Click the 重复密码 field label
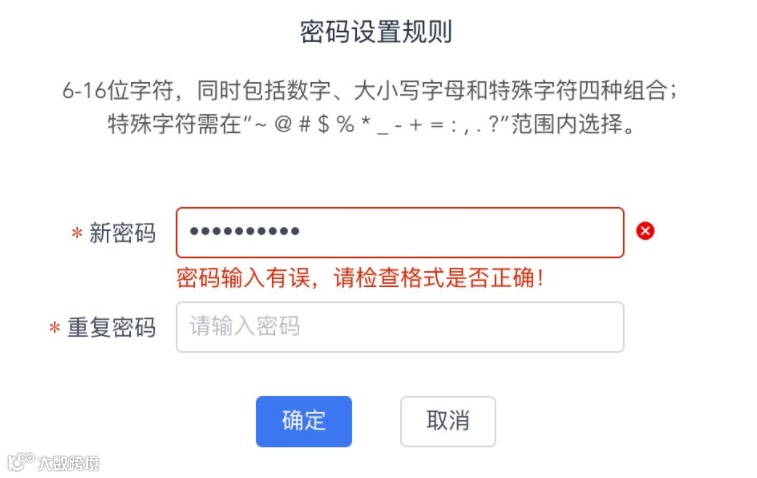 point(111,327)
